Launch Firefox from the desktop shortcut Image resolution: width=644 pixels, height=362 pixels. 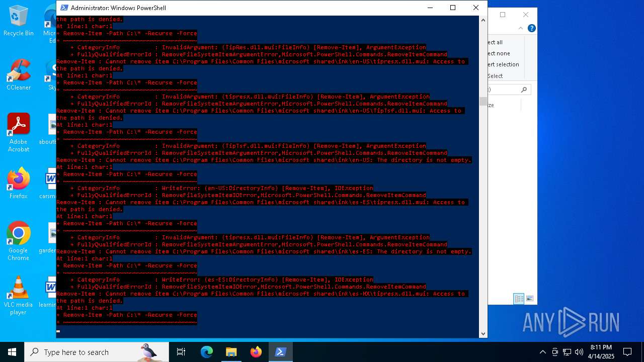pyautogui.click(x=18, y=184)
